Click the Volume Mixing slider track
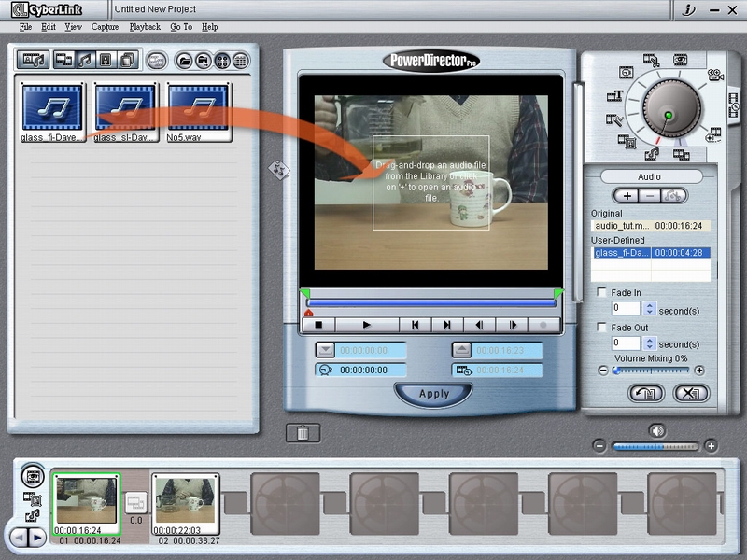The width and height of the screenshot is (747, 560). pos(654,371)
